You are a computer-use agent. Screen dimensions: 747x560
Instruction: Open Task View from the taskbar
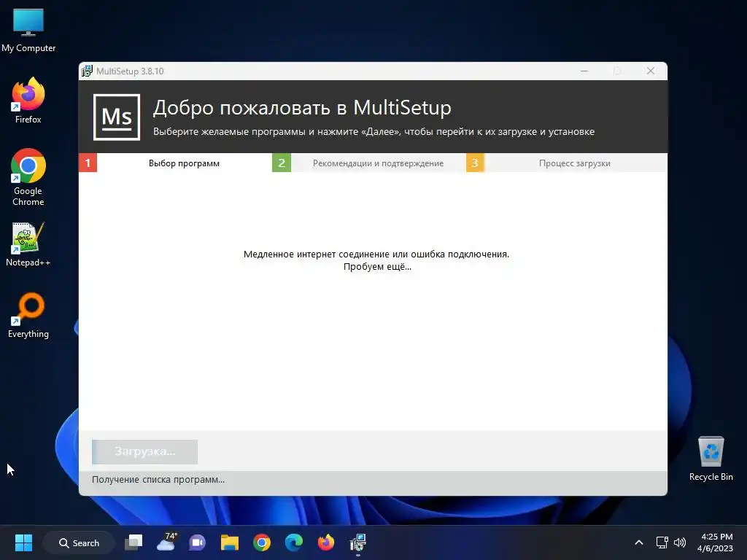tap(133, 542)
